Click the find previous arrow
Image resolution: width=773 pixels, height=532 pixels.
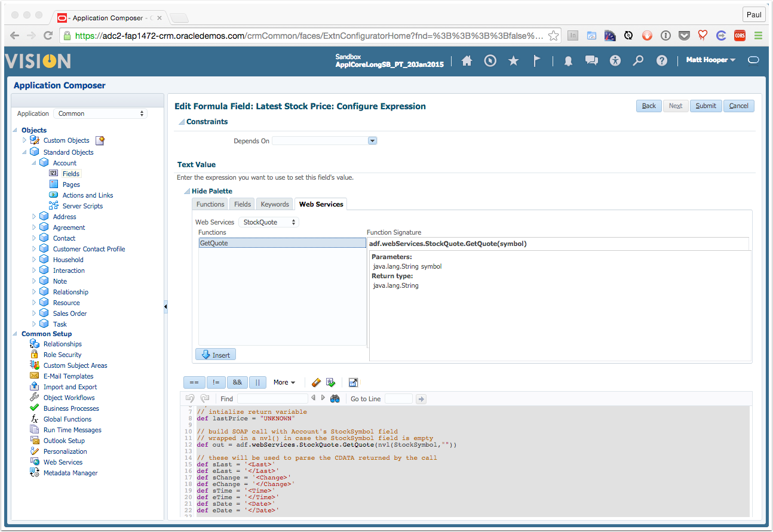[314, 398]
